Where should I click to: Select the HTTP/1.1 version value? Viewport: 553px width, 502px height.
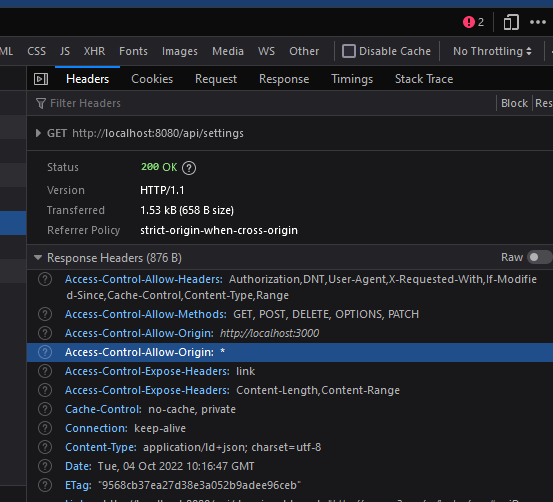[x=162, y=190]
